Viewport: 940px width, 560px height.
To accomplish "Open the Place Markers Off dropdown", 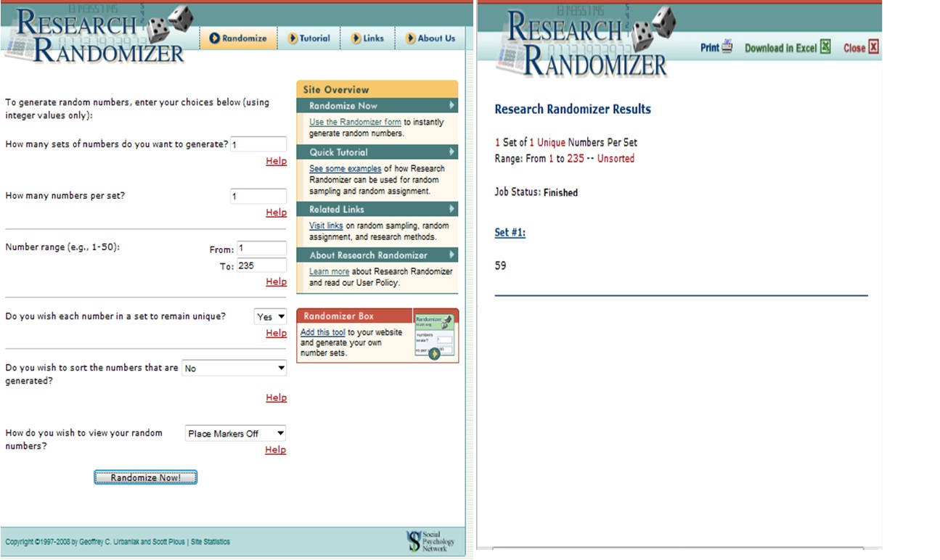I will pyautogui.click(x=236, y=434).
